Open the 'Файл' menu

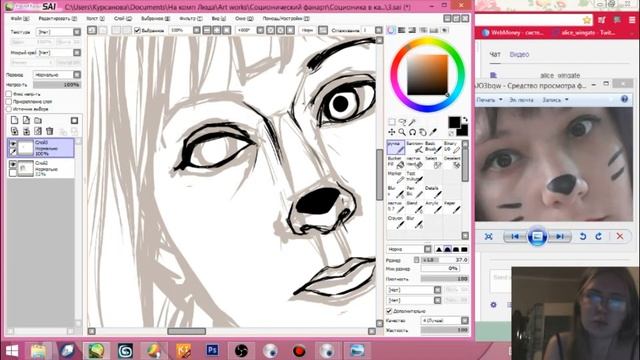pos(20,19)
